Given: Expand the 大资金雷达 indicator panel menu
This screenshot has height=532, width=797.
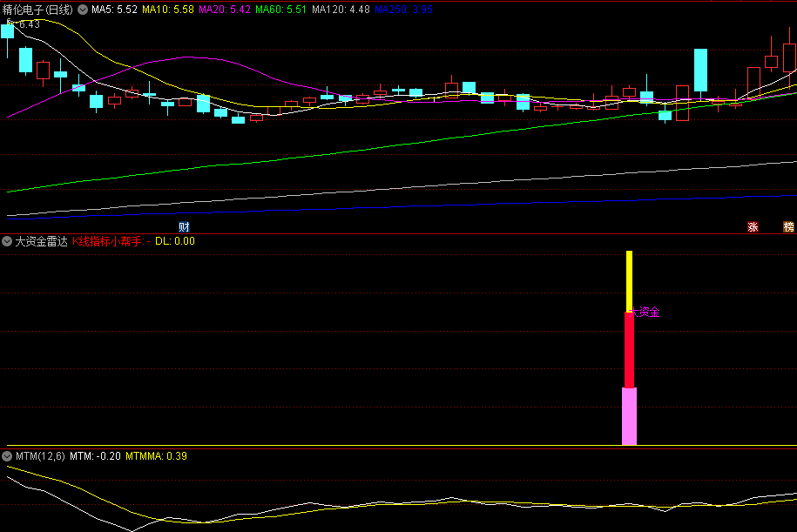Looking at the screenshot, I should (7, 241).
